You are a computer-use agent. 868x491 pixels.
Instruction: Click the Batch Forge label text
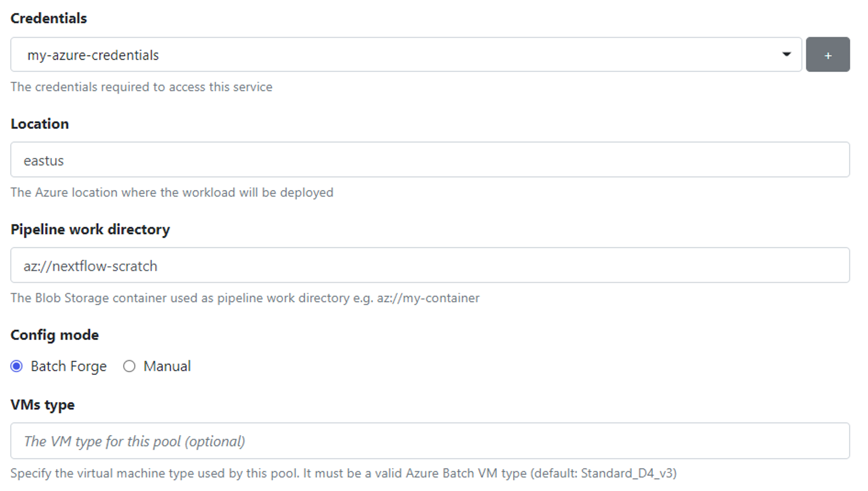click(68, 366)
